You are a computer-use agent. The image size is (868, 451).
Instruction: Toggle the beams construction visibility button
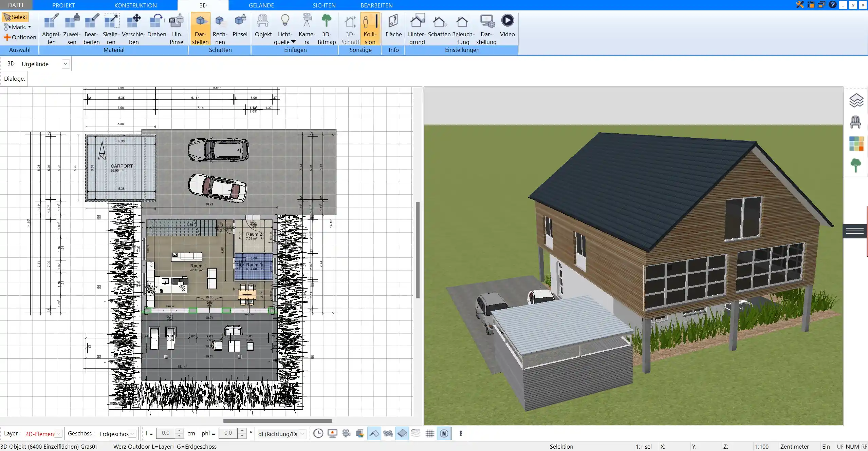pos(388,433)
